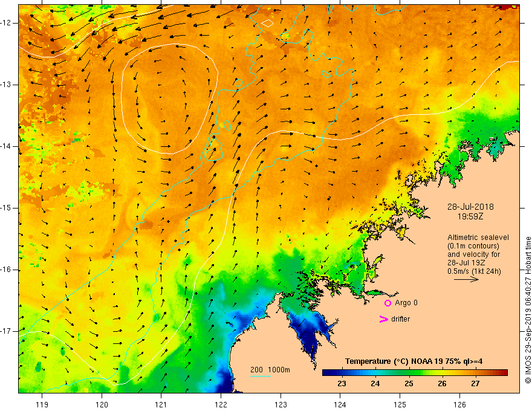Click the magenta Argo 0 circle marker
The image size is (532, 411).
tap(388, 303)
